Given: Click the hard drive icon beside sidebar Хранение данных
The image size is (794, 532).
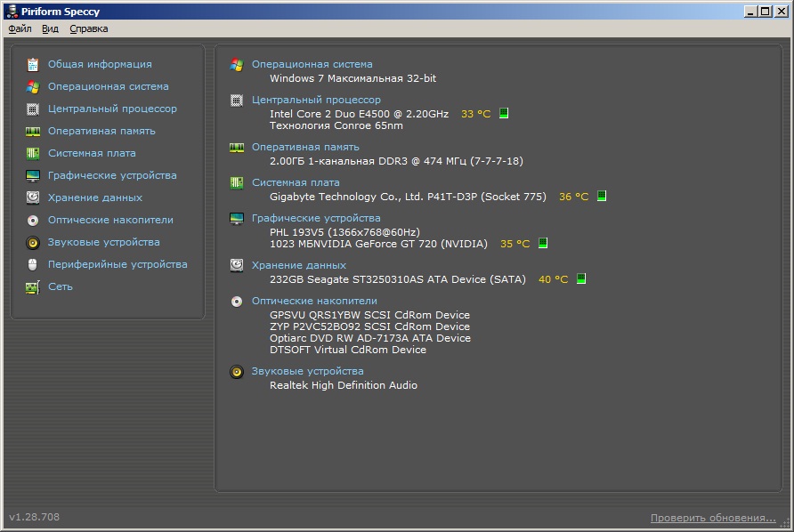Looking at the screenshot, I should (x=32, y=197).
